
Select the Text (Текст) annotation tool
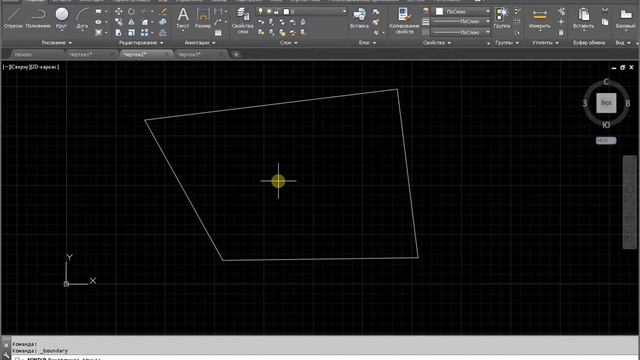point(183,18)
